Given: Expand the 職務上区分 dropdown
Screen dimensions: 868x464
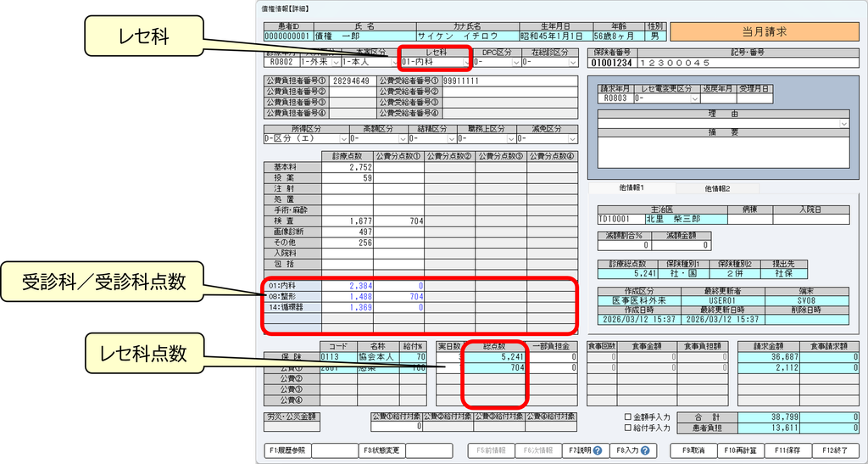Looking at the screenshot, I should [511, 139].
